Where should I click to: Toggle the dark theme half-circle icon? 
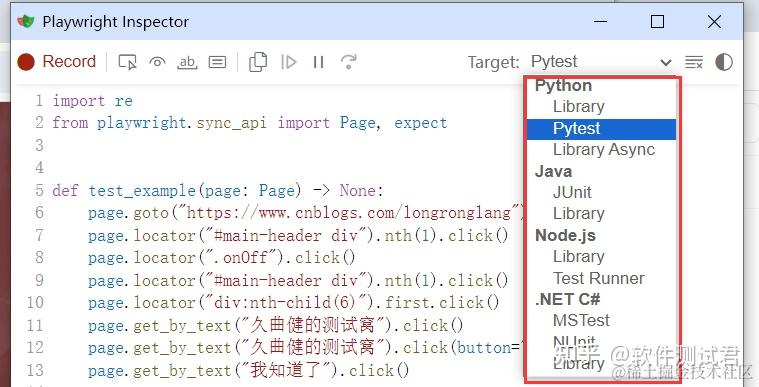(724, 62)
